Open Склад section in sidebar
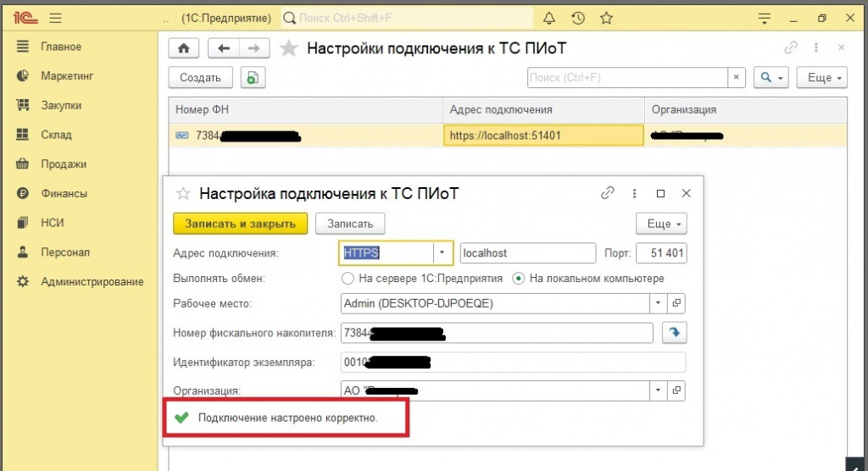The width and height of the screenshot is (868, 471). (56, 135)
